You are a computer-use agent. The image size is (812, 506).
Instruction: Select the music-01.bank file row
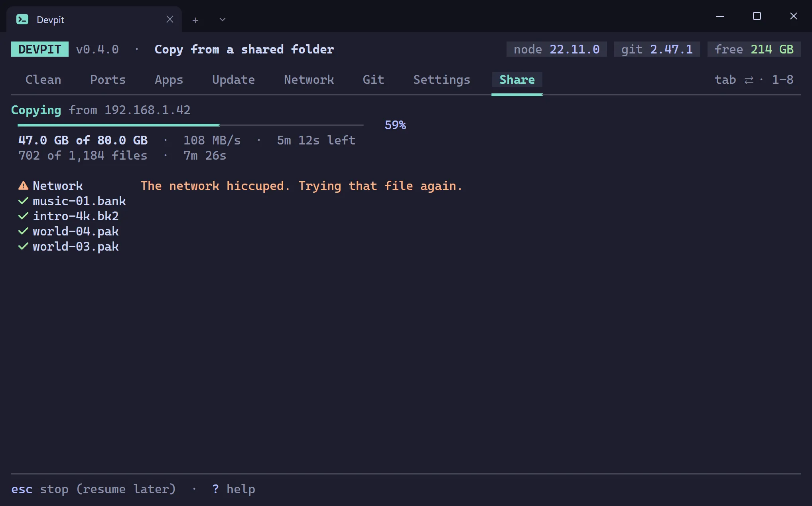[72, 201]
